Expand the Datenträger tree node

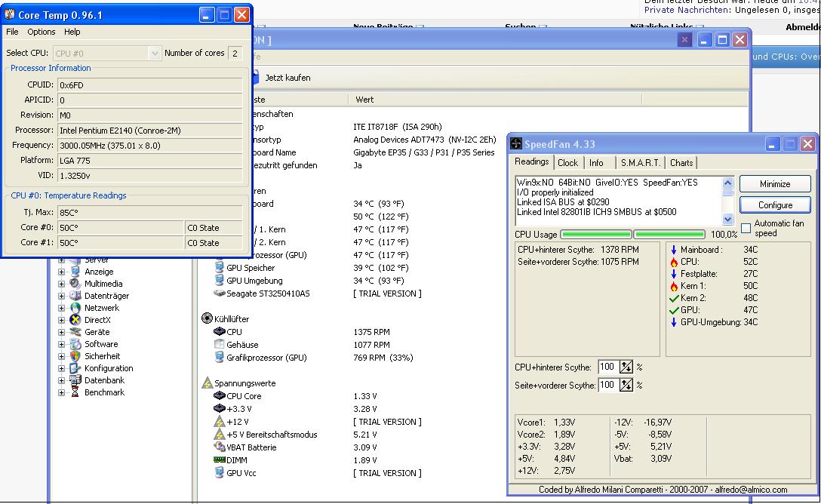point(61,296)
